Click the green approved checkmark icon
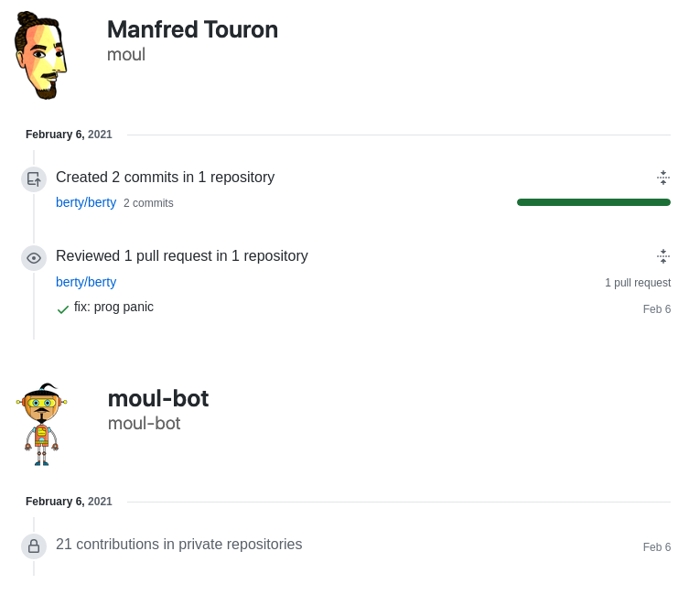 click(63, 309)
